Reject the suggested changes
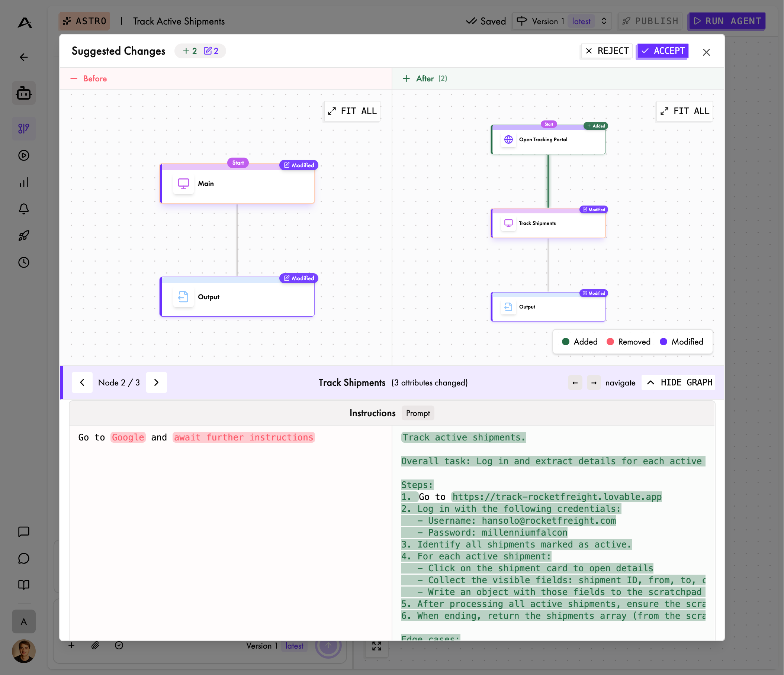Image resolution: width=784 pixels, height=675 pixels. tap(607, 51)
